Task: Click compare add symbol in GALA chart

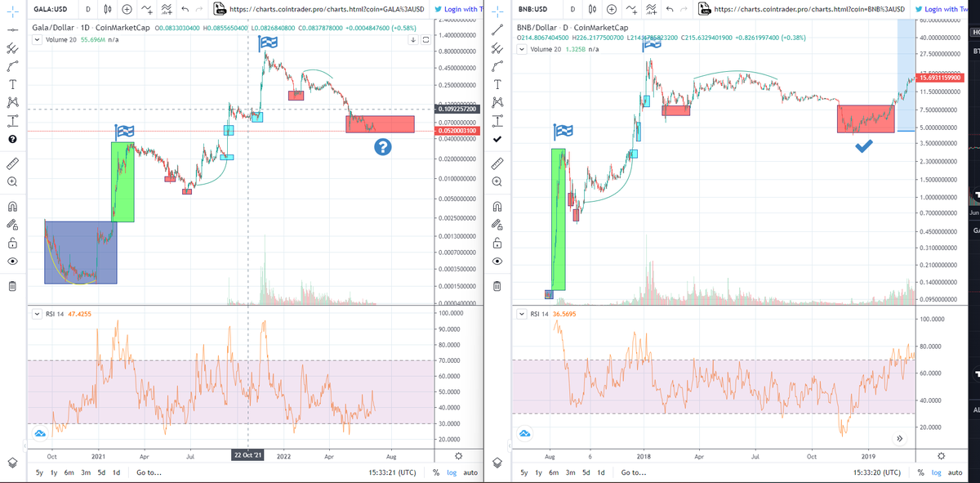Action: (x=128, y=10)
